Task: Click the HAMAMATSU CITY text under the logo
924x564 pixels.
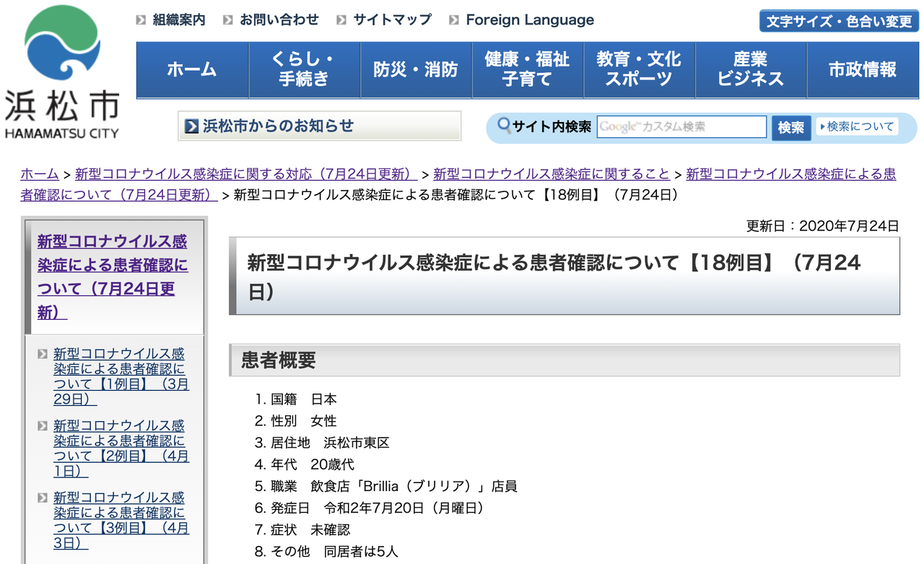Action: [x=62, y=134]
